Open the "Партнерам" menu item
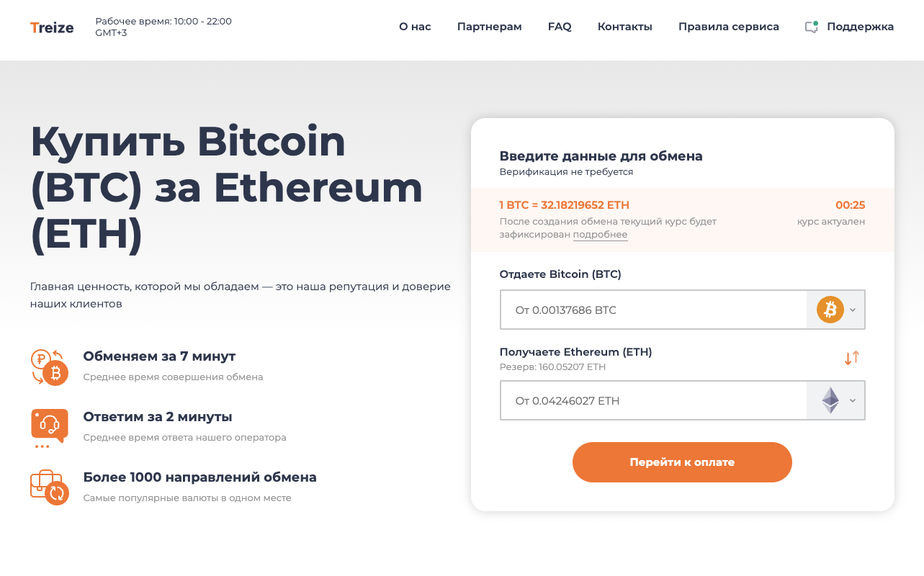 pyautogui.click(x=489, y=27)
